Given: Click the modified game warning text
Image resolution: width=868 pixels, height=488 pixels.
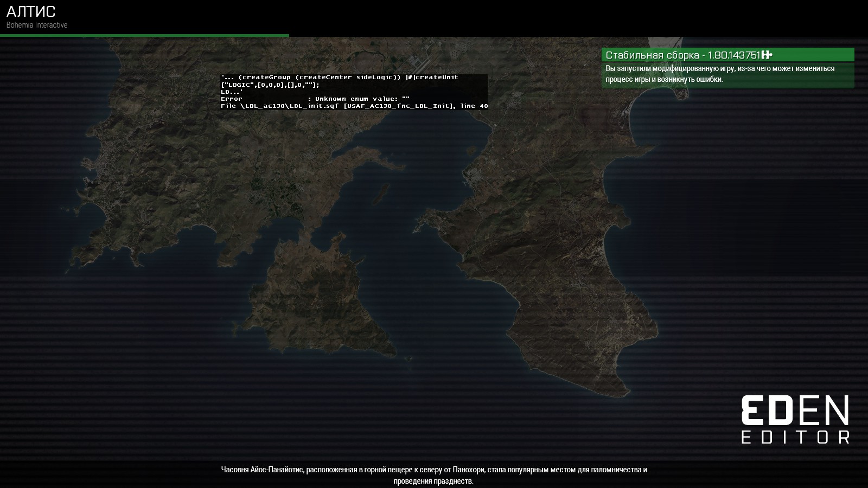Looking at the screenshot, I should click(x=719, y=74).
